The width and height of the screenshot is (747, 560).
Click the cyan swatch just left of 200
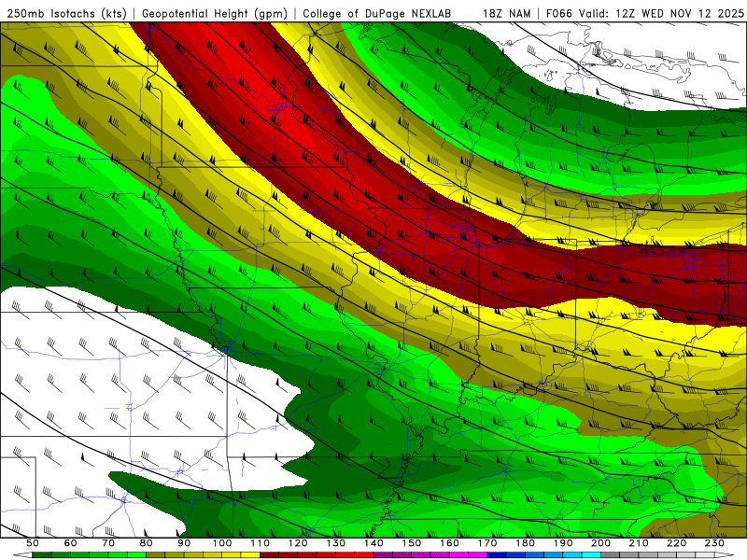pyautogui.click(x=591, y=555)
